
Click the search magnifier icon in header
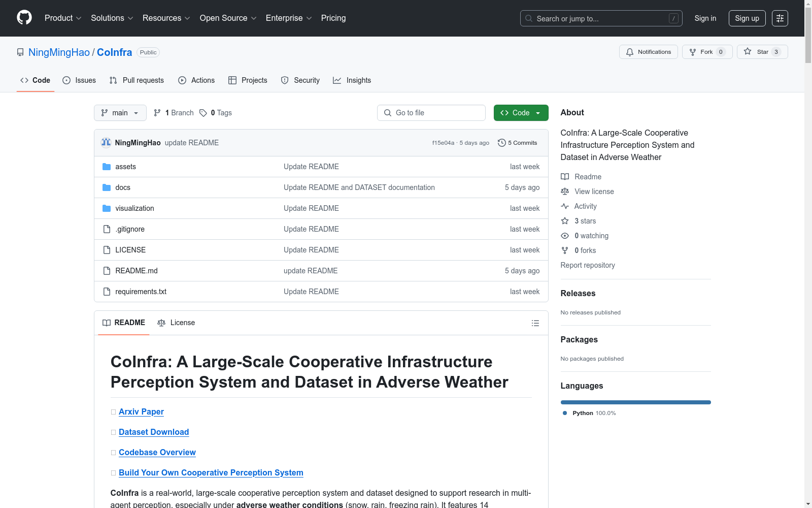click(529, 18)
